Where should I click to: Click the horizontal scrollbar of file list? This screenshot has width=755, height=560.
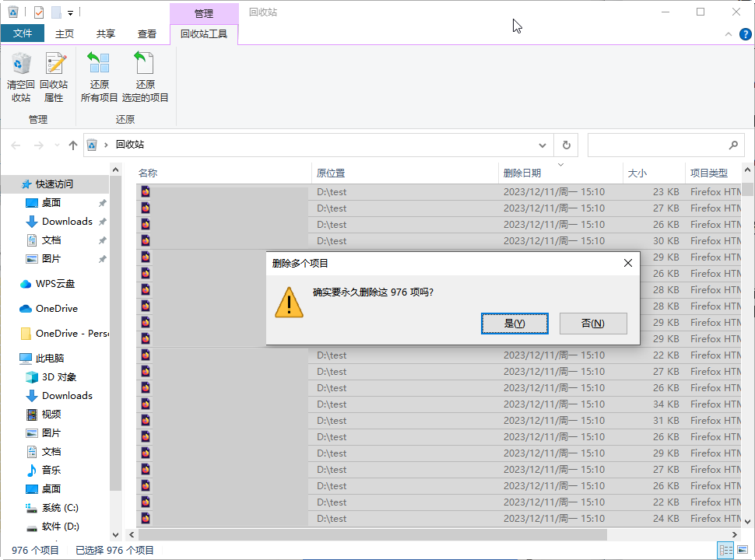point(373,534)
